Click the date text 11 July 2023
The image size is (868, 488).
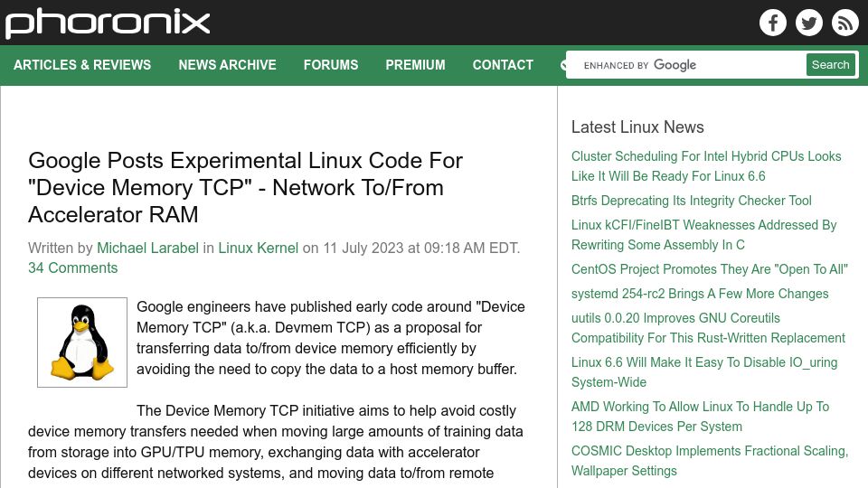(x=363, y=248)
